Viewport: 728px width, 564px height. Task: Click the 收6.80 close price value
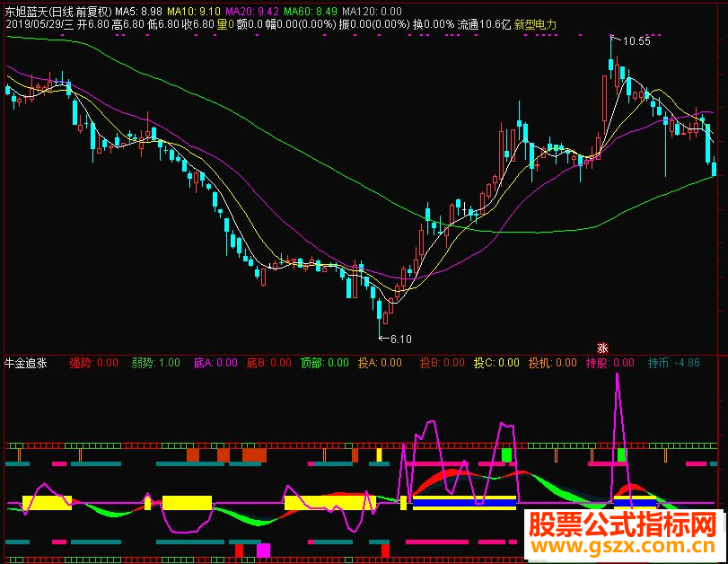[x=197, y=24]
